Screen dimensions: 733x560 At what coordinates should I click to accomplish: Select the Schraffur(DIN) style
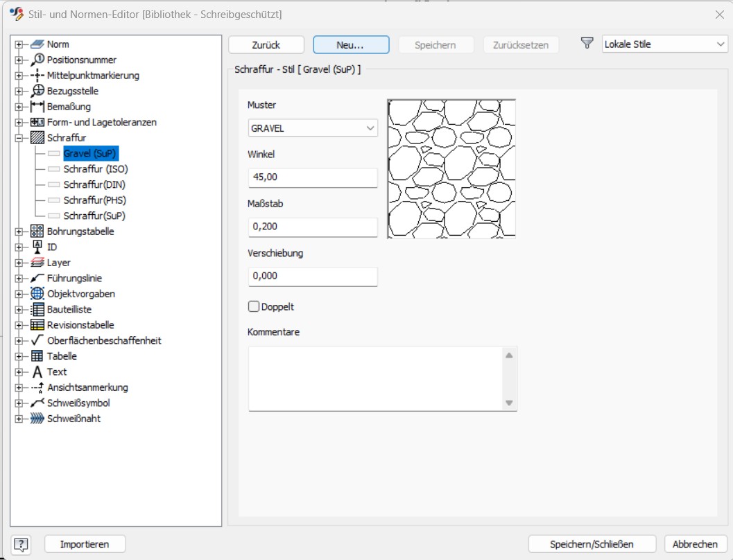pyautogui.click(x=94, y=184)
